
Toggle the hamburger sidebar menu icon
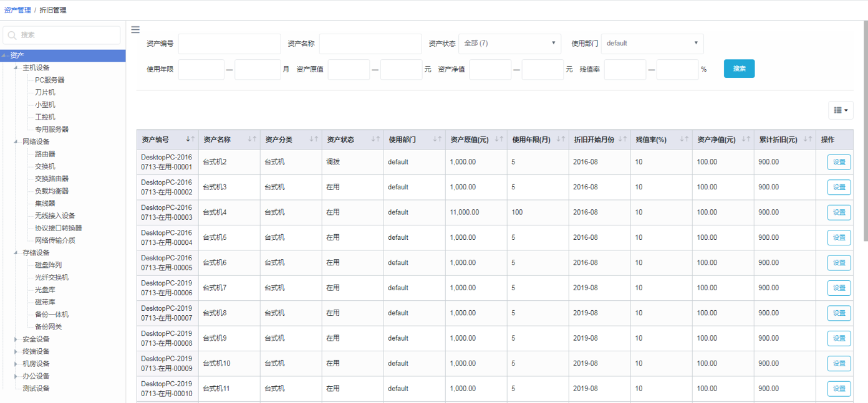(135, 29)
